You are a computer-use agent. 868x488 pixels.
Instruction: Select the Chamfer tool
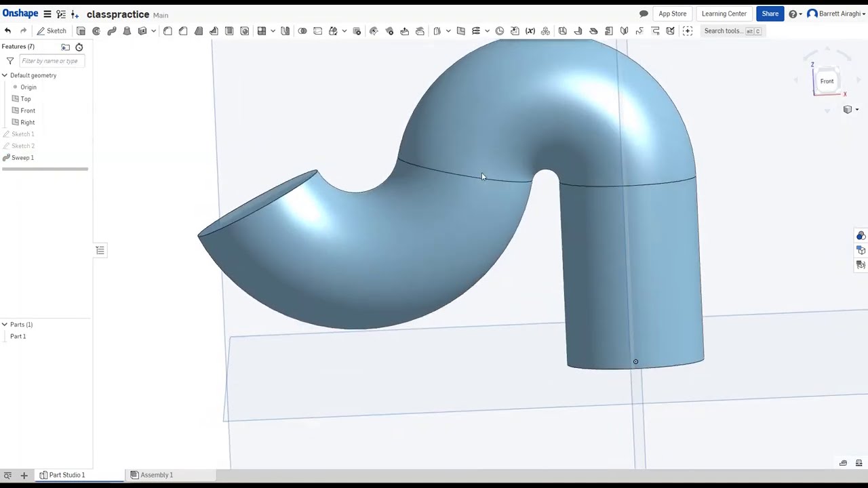183,31
